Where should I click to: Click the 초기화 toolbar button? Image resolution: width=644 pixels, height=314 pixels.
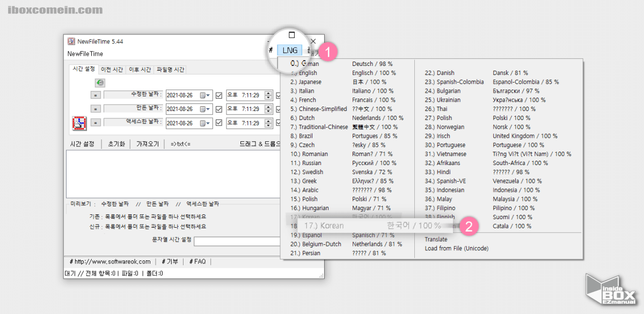(x=116, y=144)
